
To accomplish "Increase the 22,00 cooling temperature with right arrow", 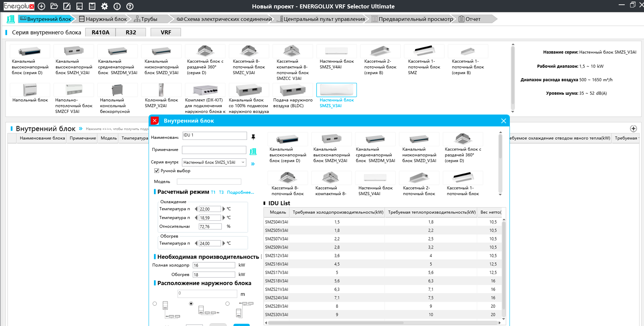I will 224,209.
